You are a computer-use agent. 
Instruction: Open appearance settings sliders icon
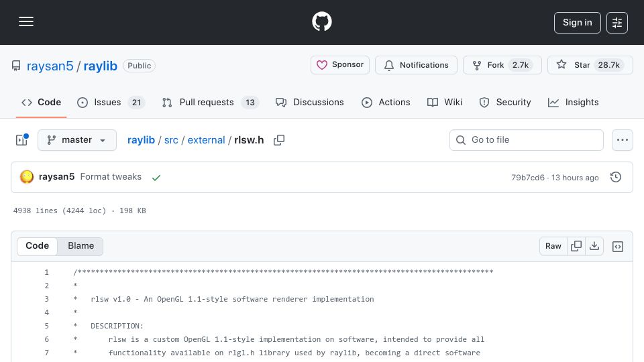(617, 23)
